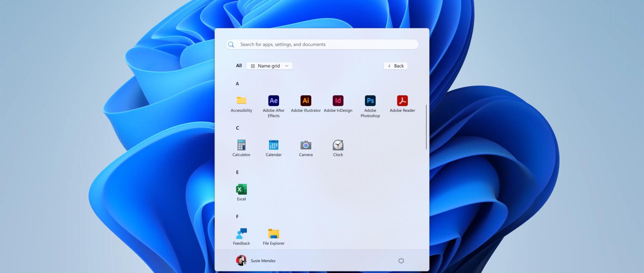Go back with the Back button

coord(396,66)
